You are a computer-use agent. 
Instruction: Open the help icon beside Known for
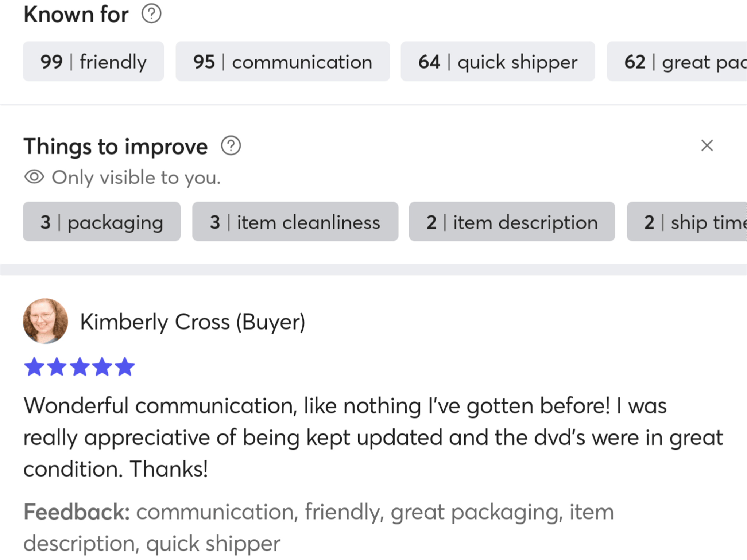[151, 14]
